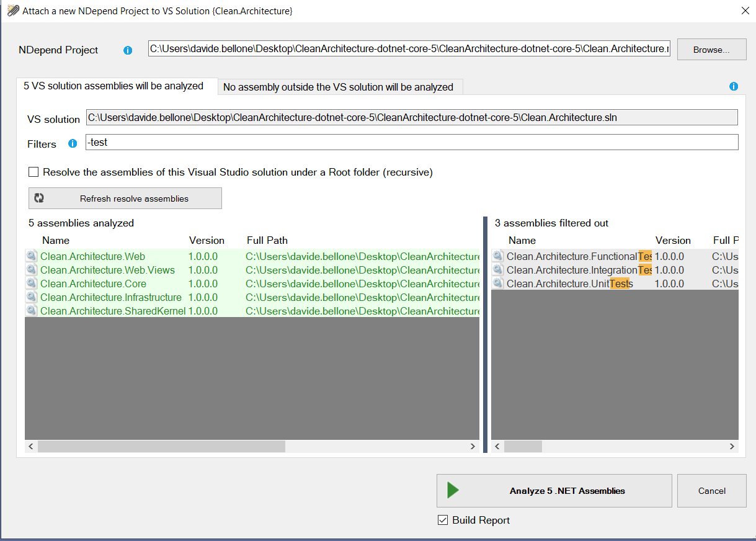Click the Filters text box containing -test
756x541 pixels.
point(412,142)
